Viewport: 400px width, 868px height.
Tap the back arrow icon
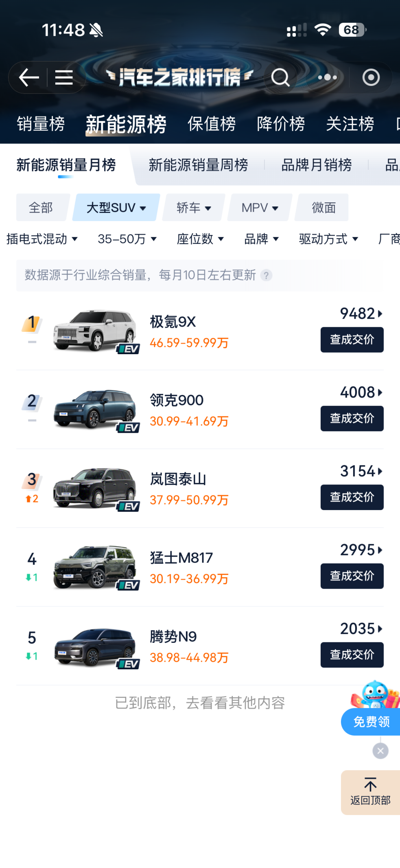[29, 77]
